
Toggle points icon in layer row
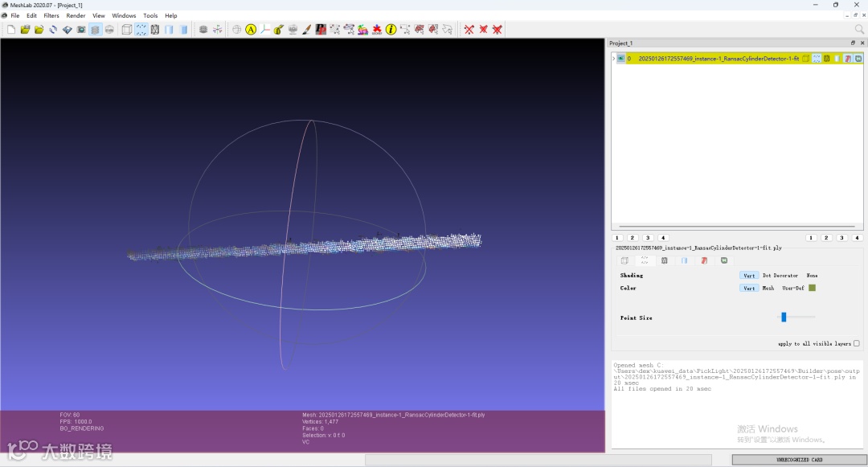817,58
